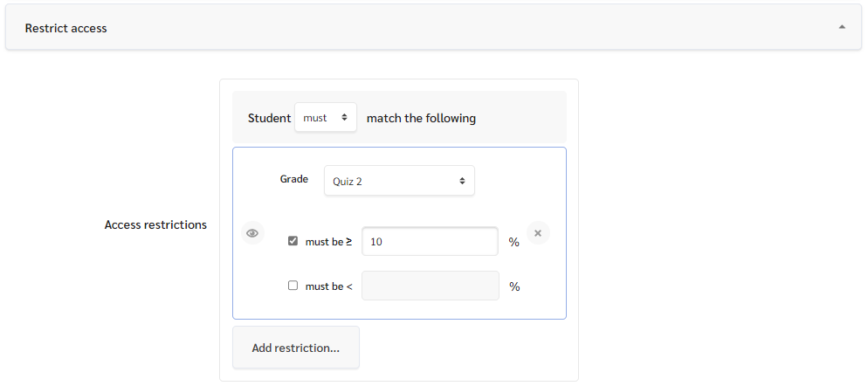The width and height of the screenshot is (868, 386).
Task: Collapse section using the top-right triangle arrow
Action: [x=842, y=26]
